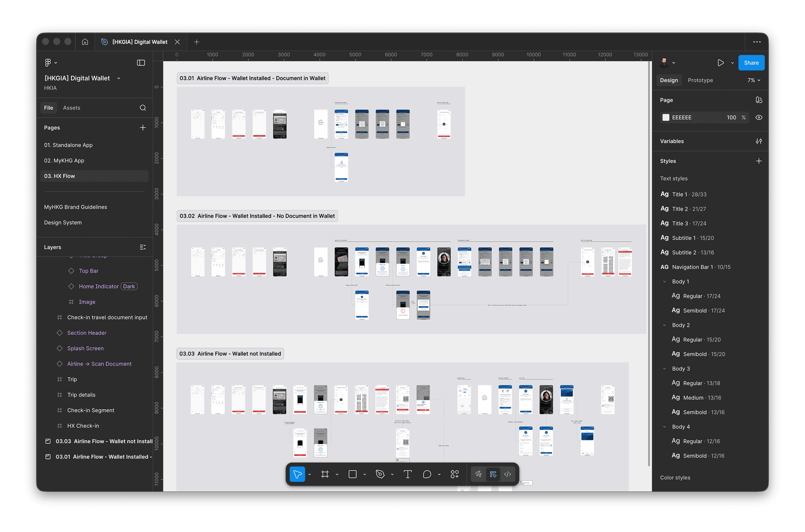805x532 pixels.
Task: Open the Assets tab
Action: click(71, 108)
